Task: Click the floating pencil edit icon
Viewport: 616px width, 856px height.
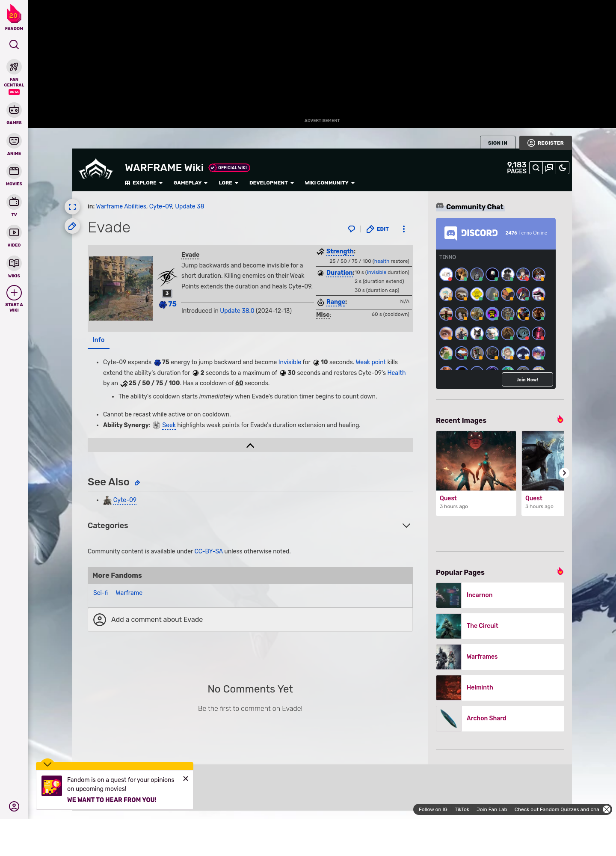Action: (72, 226)
